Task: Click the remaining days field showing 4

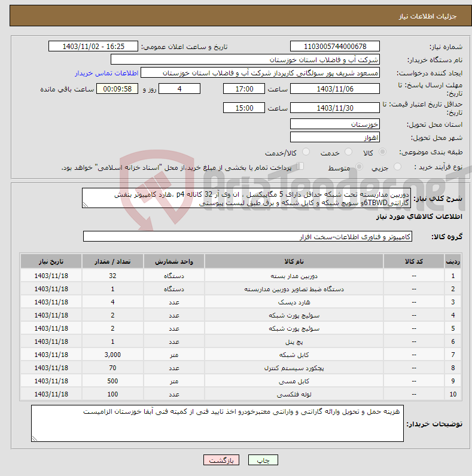Action: point(179,89)
